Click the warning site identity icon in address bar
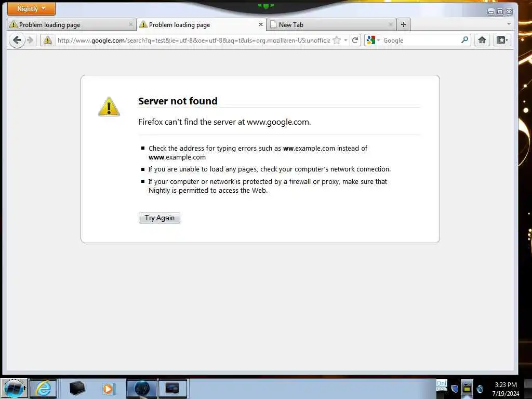 point(48,40)
